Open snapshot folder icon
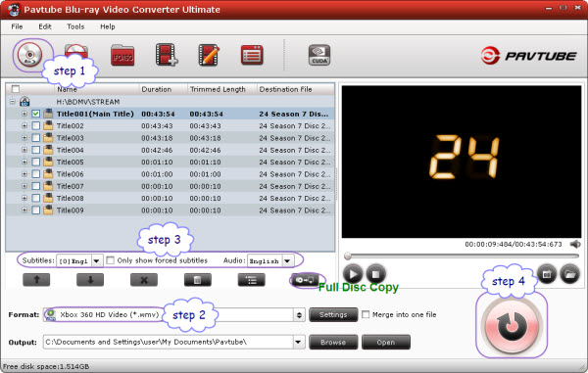Viewport: 588px width, 373px height. coord(569,274)
